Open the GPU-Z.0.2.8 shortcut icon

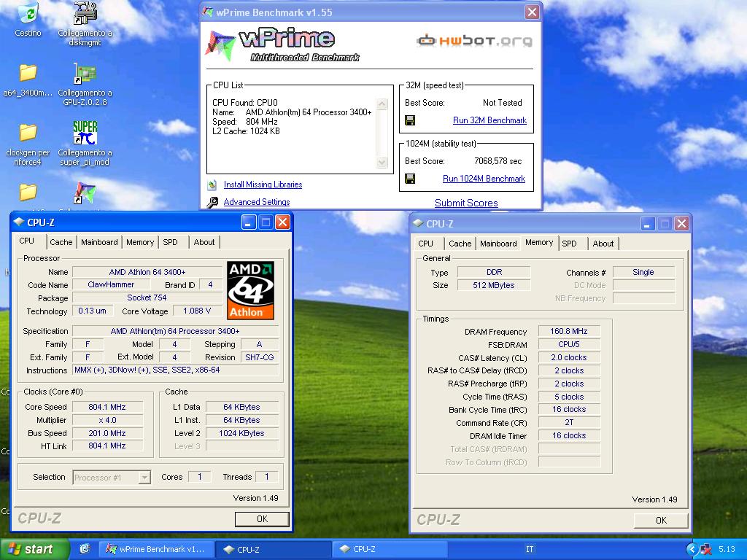[85, 73]
